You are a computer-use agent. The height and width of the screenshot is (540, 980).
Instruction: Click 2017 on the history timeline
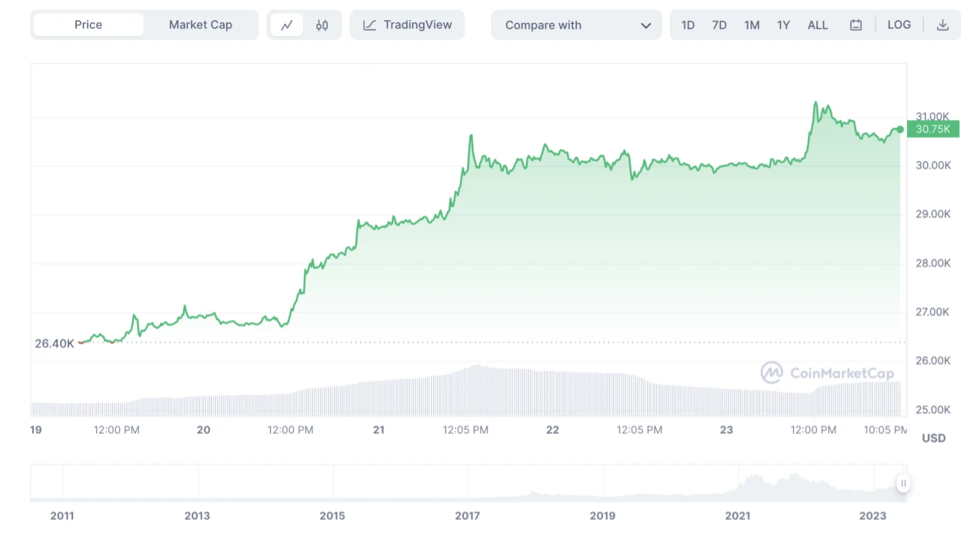point(467,515)
